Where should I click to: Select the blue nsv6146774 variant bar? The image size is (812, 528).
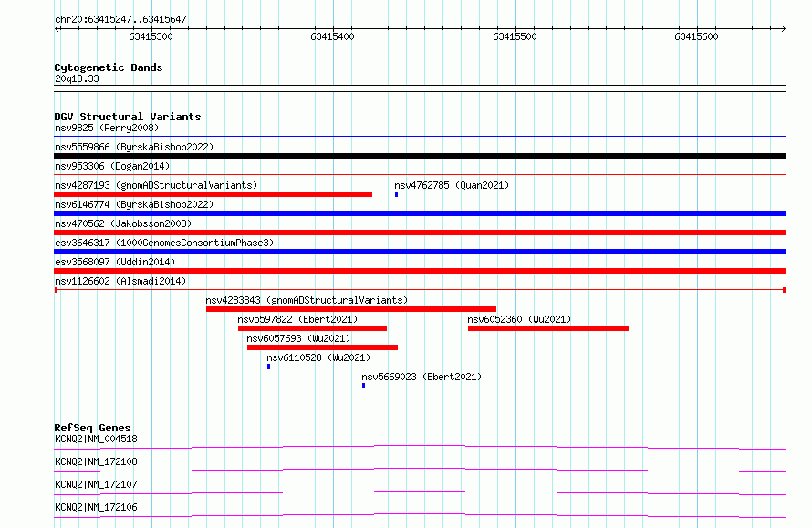[x=420, y=213]
